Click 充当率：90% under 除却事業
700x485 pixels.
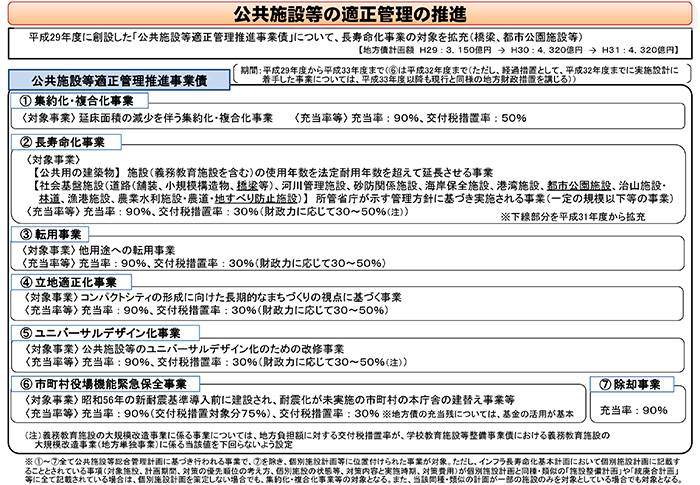(x=633, y=410)
